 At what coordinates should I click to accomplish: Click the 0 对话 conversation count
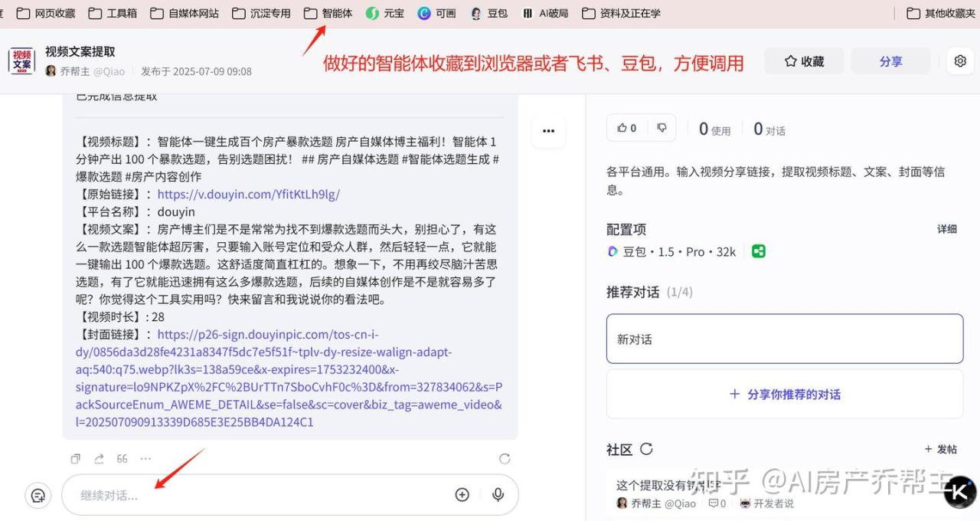tap(769, 129)
